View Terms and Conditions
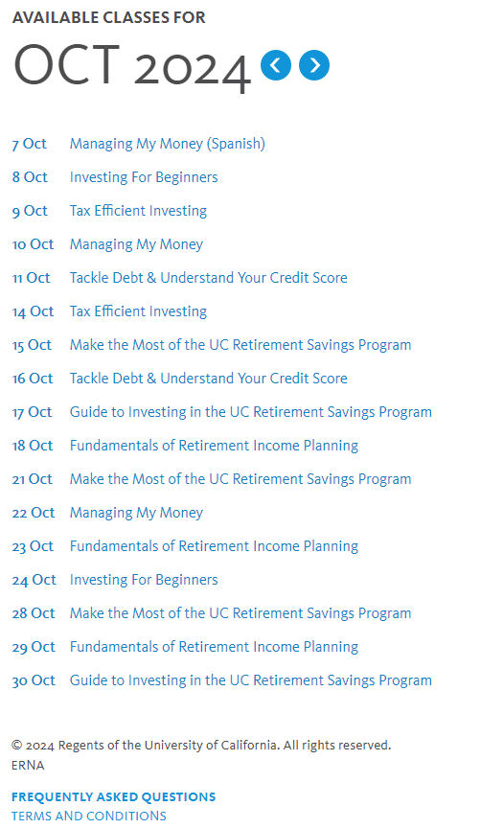The image size is (504, 829). (89, 816)
